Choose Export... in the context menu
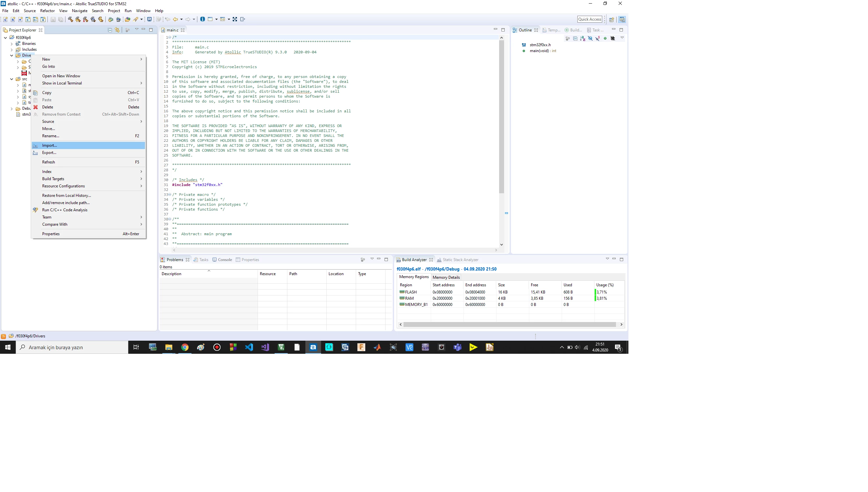868x492 pixels. click(x=88, y=153)
